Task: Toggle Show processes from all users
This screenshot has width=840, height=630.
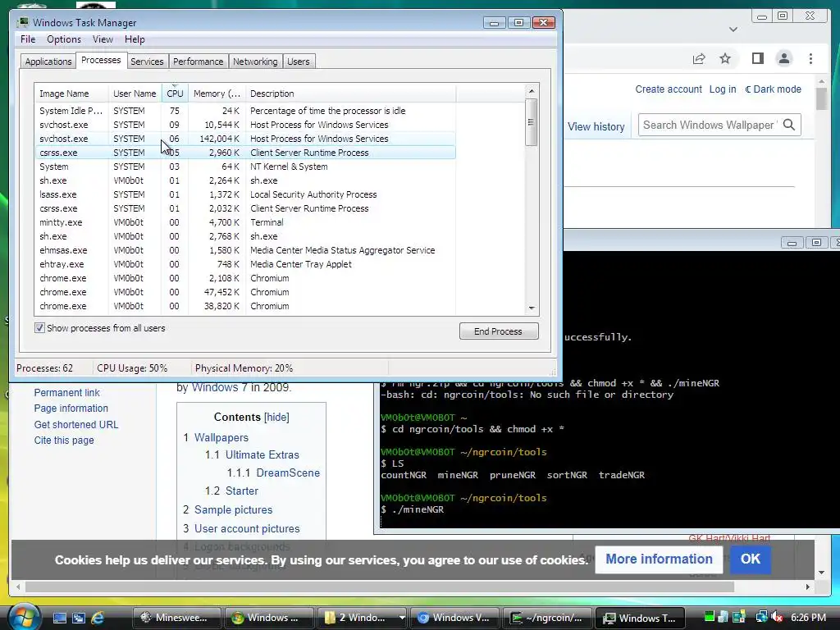Action: pos(39,328)
